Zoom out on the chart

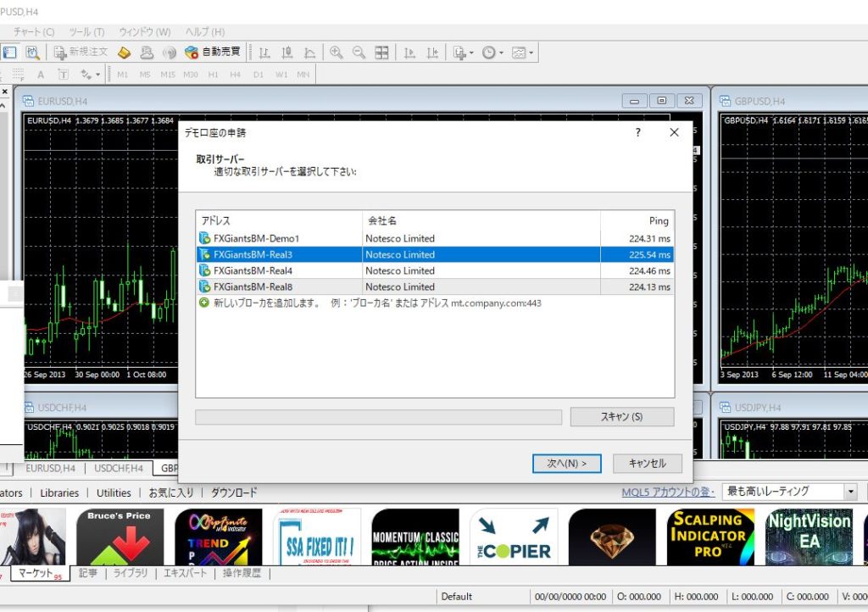pyautogui.click(x=359, y=53)
